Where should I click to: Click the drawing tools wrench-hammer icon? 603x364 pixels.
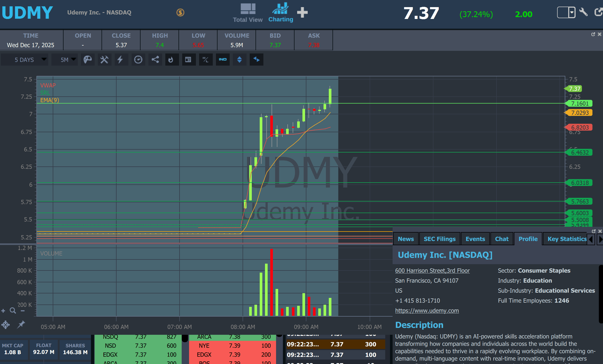[x=104, y=60]
